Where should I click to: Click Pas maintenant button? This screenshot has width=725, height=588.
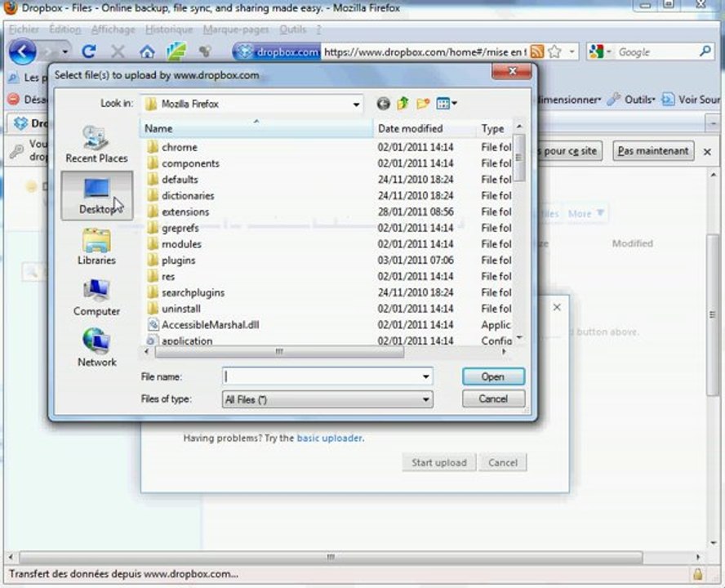pos(653,151)
